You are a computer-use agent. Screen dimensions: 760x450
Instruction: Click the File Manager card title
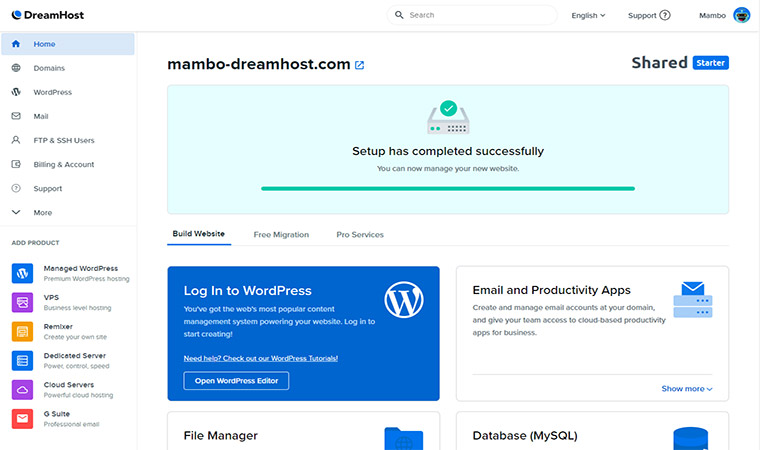coord(221,435)
